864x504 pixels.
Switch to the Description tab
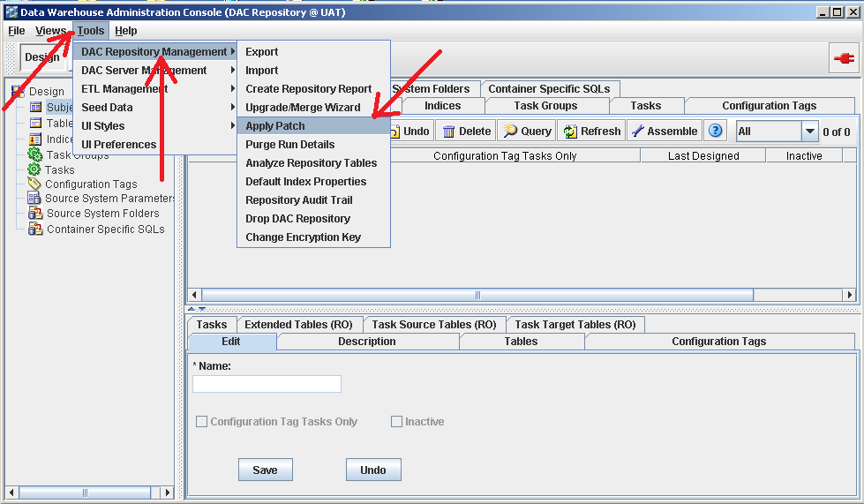(x=367, y=342)
